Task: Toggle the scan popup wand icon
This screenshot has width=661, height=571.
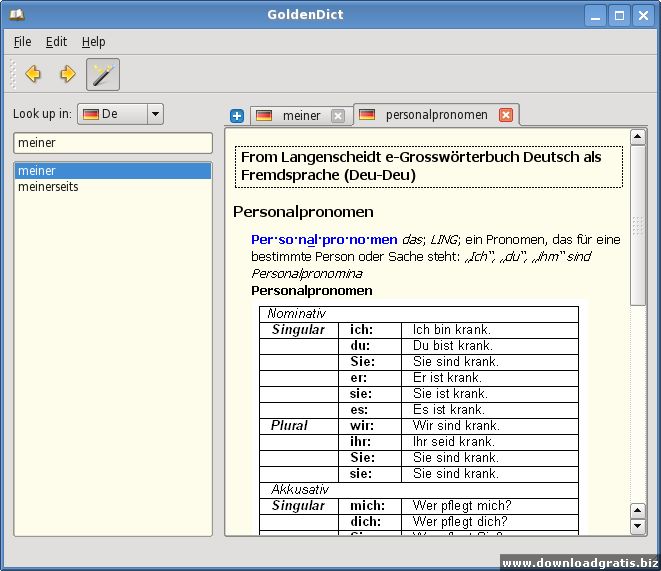Action: click(x=103, y=75)
